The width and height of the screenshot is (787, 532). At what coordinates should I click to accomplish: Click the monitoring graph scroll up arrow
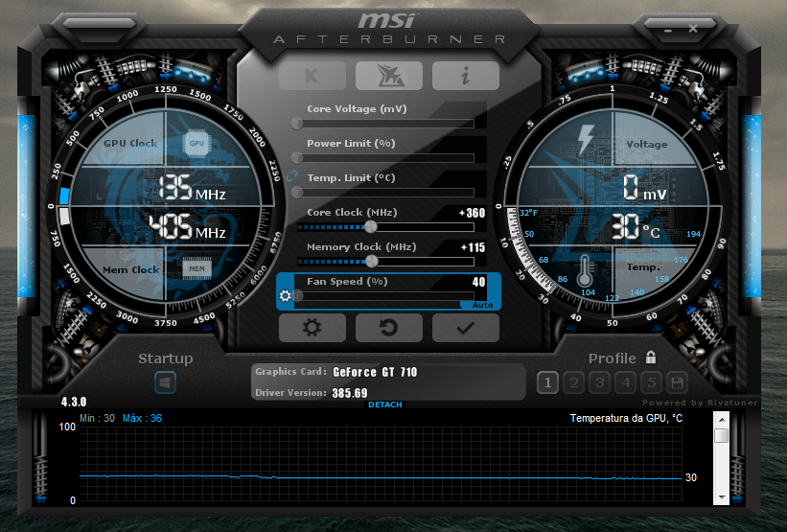click(721, 420)
